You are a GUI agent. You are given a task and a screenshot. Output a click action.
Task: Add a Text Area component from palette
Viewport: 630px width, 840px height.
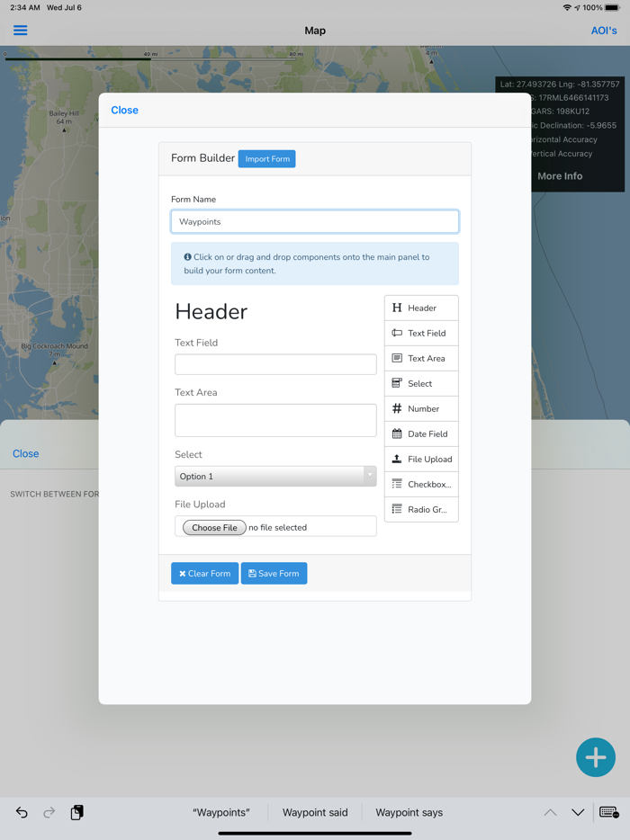(421, 358)
